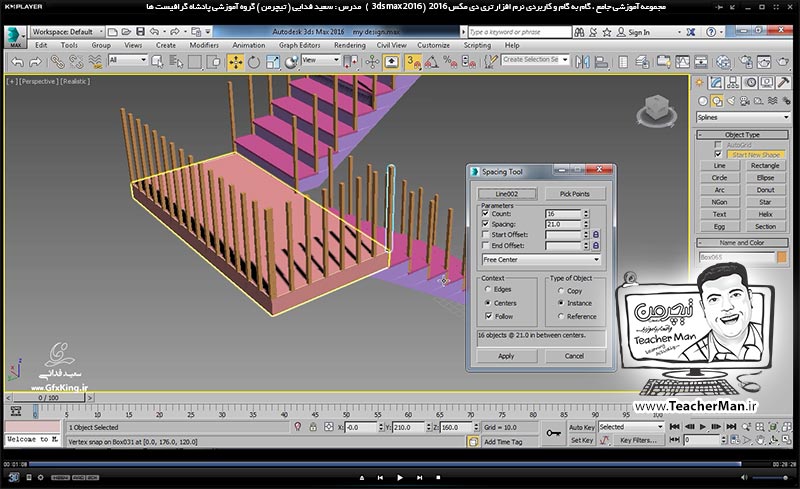800x489 pixels.
Task: Open the selection filter All dropdown
Action: point(128,60)
